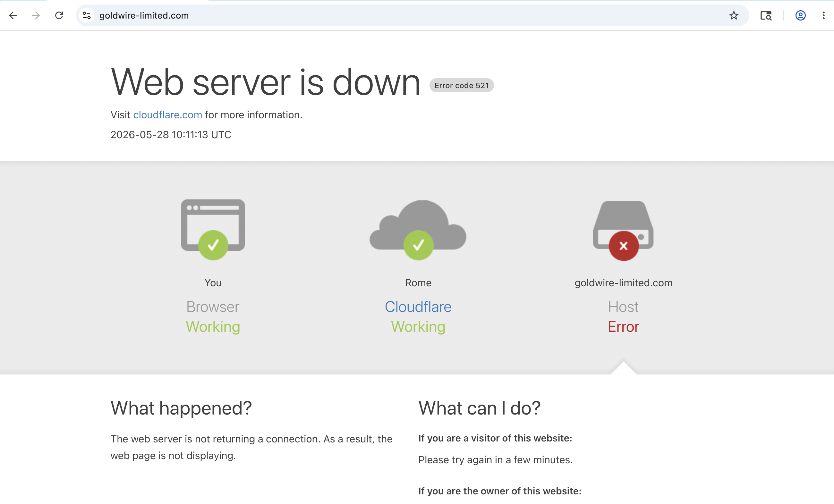This screenshot has width=834, height=504.
Task: Click green 'Working' under Cloudflare
Action: pos(418,327)
